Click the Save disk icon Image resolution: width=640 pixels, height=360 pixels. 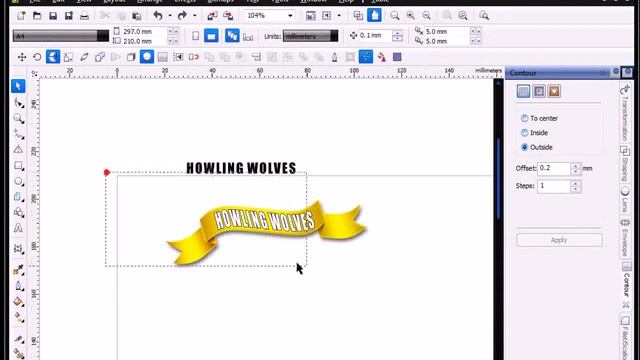tap(53, 16)
